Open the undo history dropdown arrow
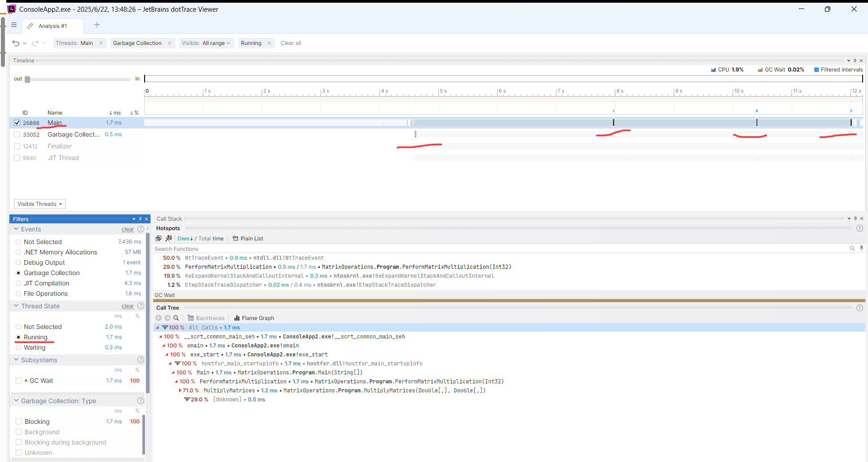This screenshot has width=868, height=462. (x=25, y=43)
